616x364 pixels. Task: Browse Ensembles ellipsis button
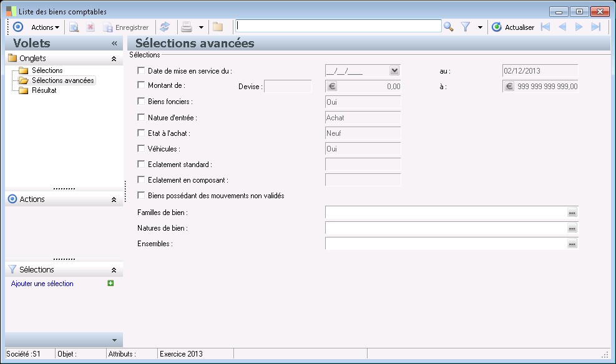[x=572, y=244]
